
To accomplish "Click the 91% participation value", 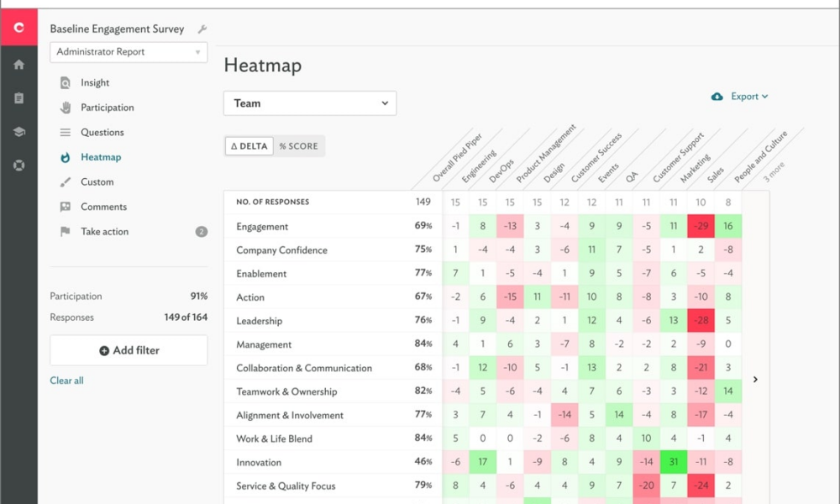I will 199,297.
